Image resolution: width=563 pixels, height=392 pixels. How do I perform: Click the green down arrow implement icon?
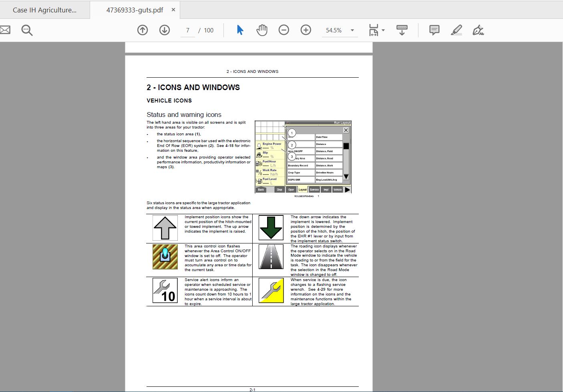point(271,227)
